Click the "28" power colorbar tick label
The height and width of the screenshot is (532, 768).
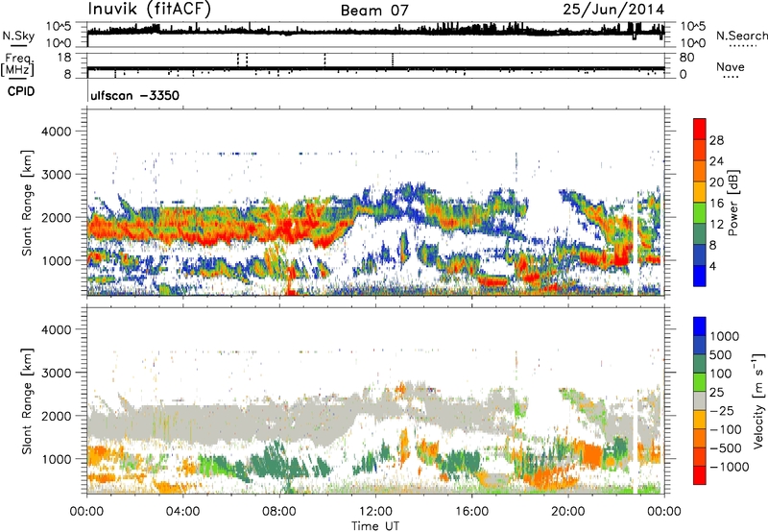tap(716, 140)
